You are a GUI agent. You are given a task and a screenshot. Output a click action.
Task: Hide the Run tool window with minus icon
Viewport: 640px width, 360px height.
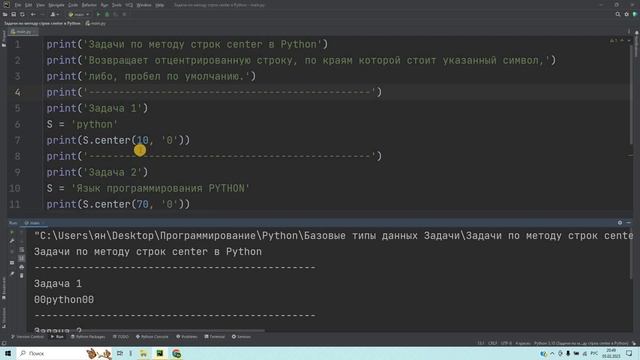(629, 223)
